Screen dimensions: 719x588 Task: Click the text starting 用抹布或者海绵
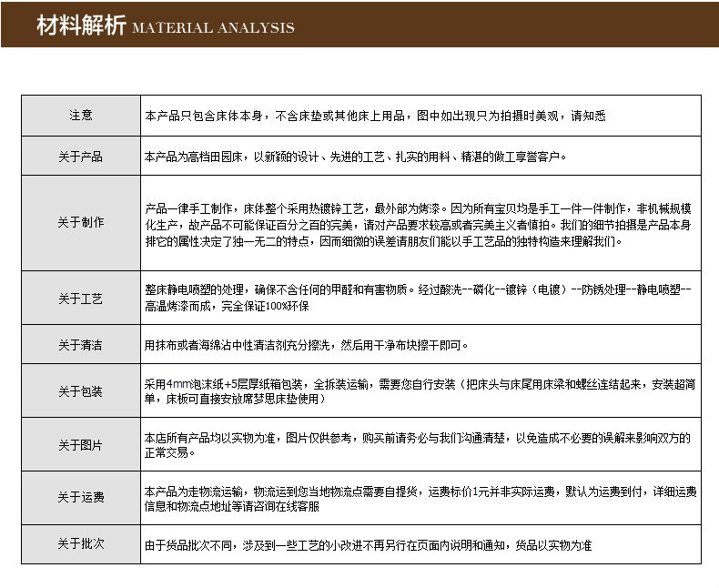[306, 345]
